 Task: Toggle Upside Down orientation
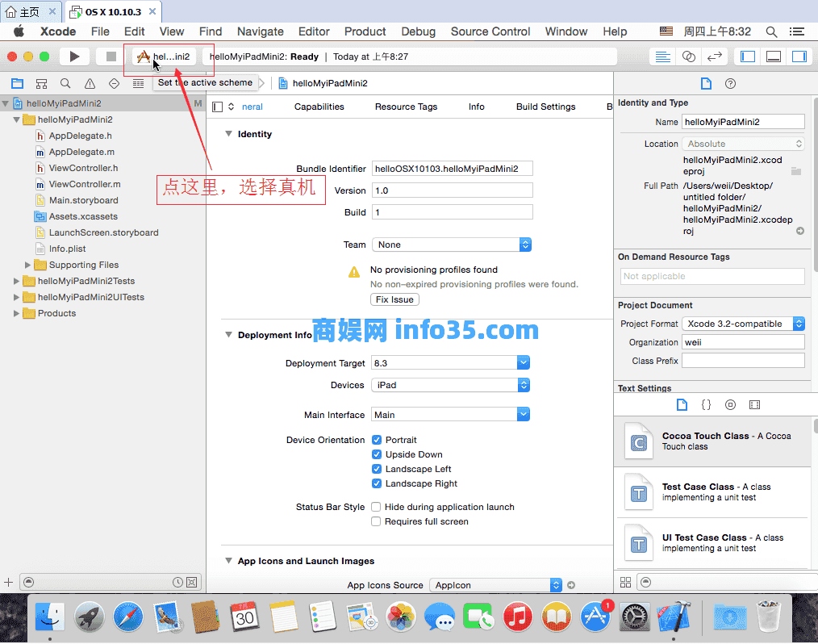(x=377, y=454)
